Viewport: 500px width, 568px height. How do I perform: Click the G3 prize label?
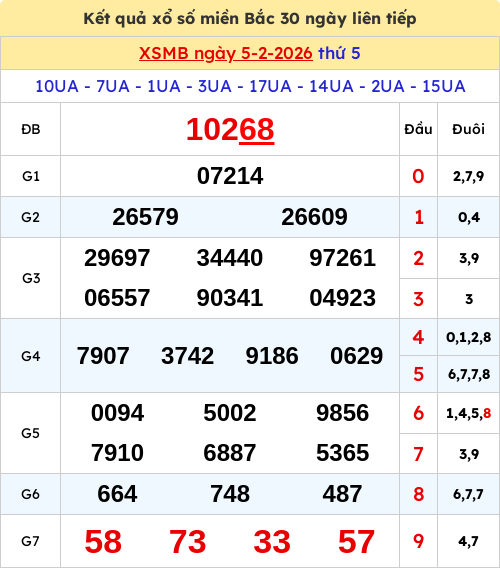(31, 278)
